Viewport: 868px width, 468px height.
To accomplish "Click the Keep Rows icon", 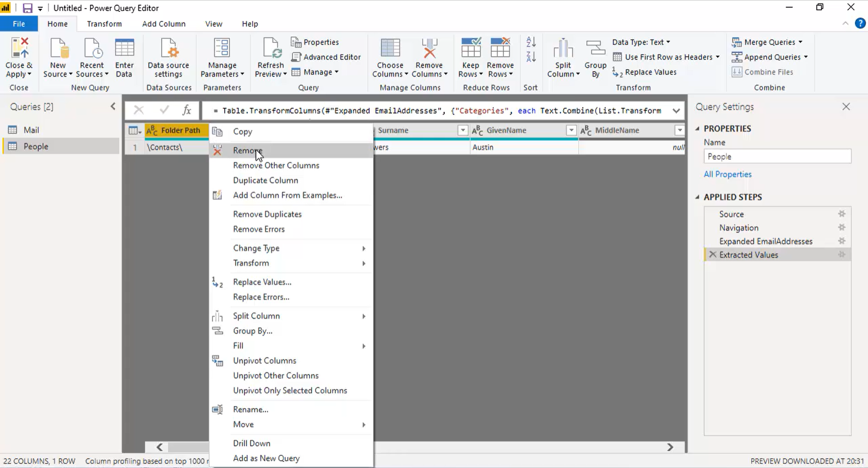I will coord(471,48).
